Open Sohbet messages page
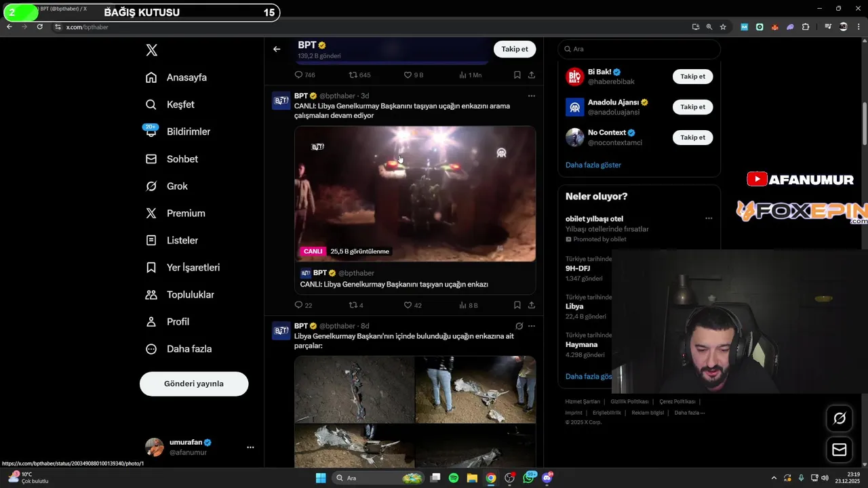The width and height of the screenshot is (868, 488). pyautogui.click(x=172, y=159)
